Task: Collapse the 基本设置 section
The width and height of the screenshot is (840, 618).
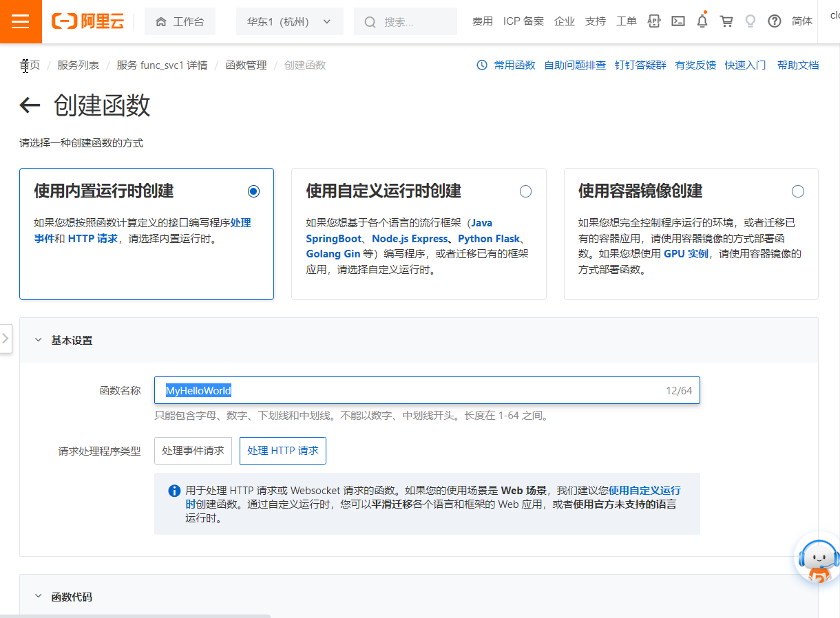Action: (x=39, y=339)
